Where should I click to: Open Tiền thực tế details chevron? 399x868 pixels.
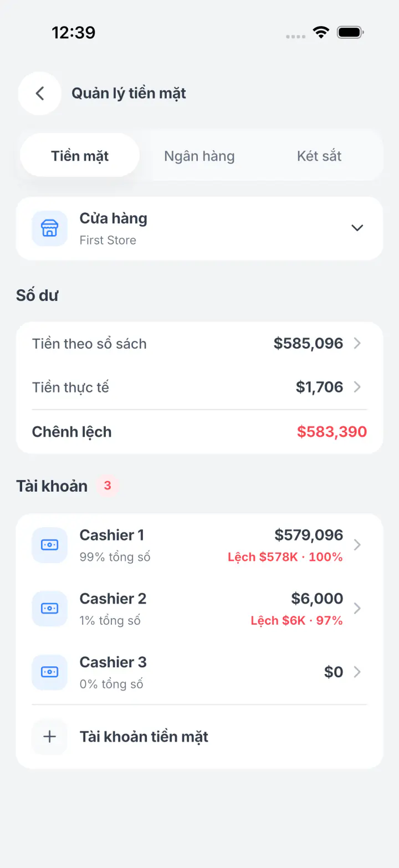point(357,387)
